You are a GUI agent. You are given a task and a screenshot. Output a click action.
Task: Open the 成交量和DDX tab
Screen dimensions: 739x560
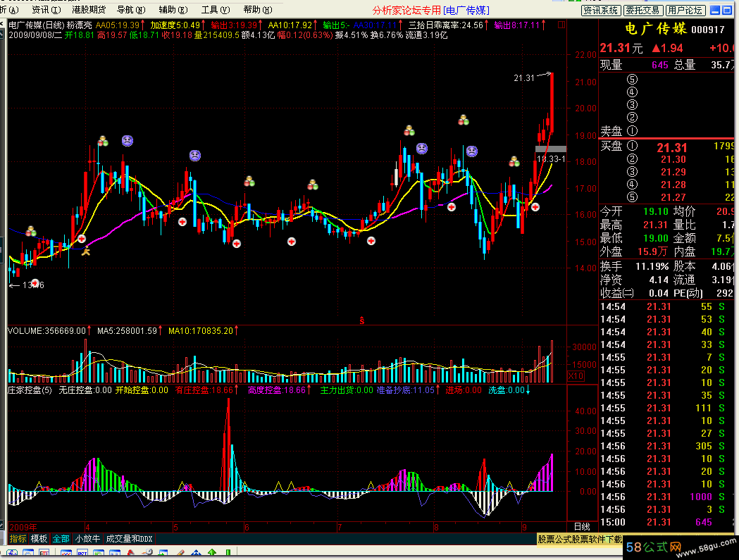click(x=129, y=539)
